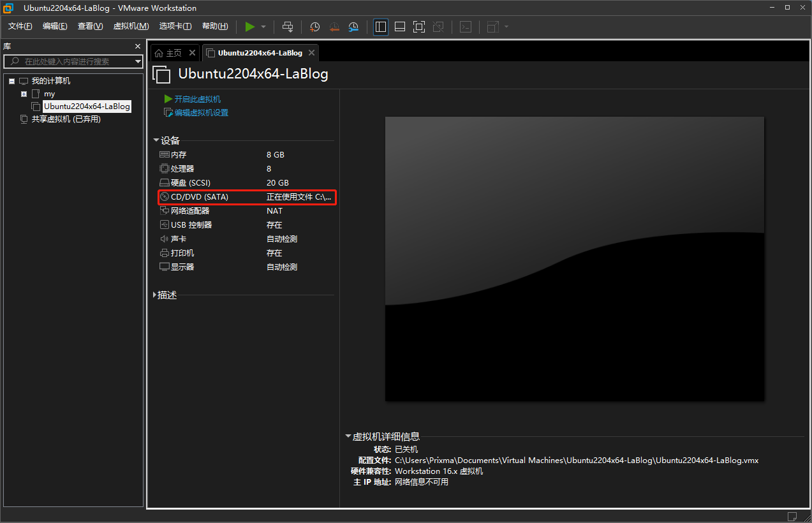Close the Ubuntu2204x64-LaBlog tab
Screen dimensions: 812x523
311,53
